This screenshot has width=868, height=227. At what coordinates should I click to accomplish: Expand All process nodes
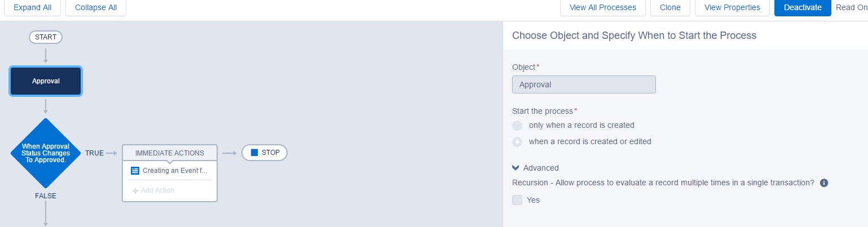pos(33,8)
